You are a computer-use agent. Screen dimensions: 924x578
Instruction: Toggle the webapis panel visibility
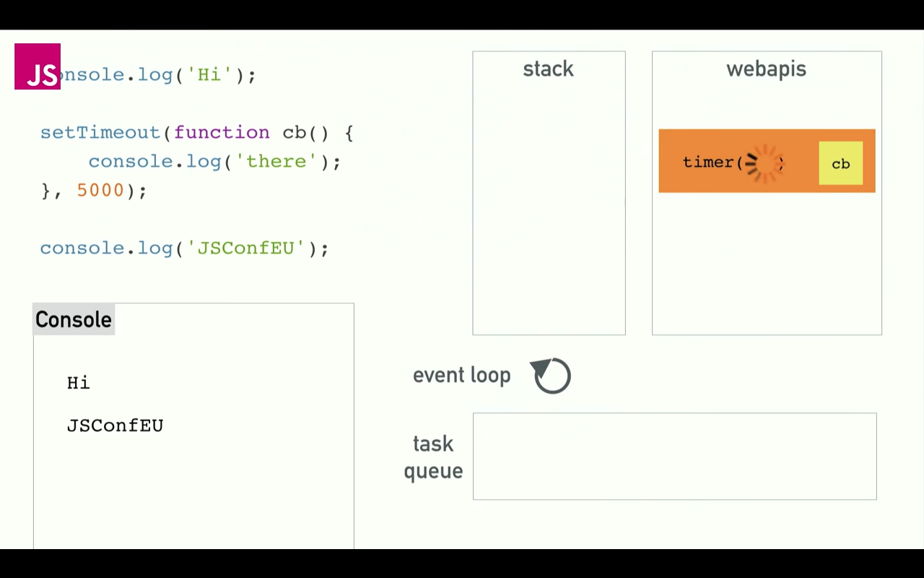click(x=766, y=69)
